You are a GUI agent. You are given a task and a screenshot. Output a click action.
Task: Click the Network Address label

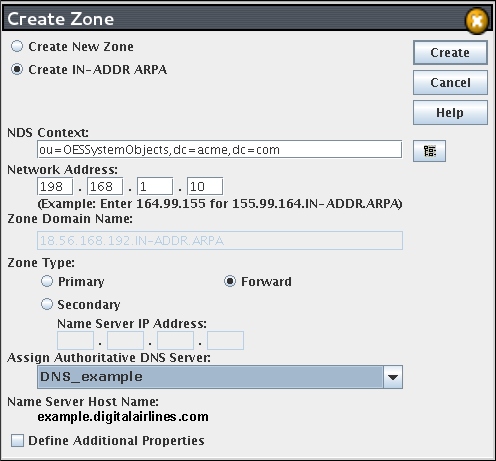click(x=62, y=170)
